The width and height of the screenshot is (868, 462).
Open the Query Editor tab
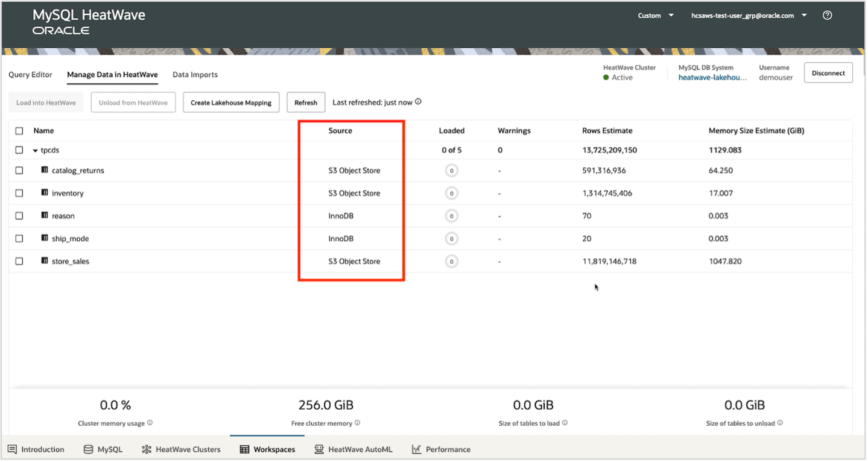point(30,74)
